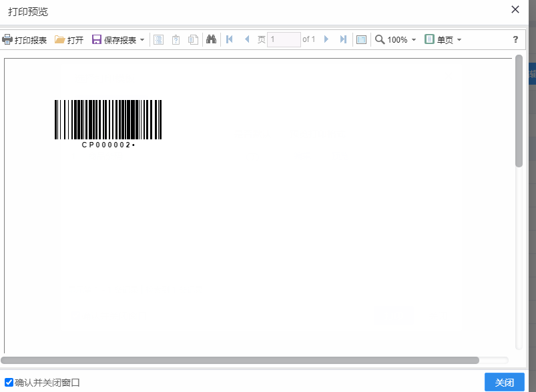Screen dimensions: 536x392
Task: Uncheck 确认并关闭窗口 checkbox
Action: [9, 382]
